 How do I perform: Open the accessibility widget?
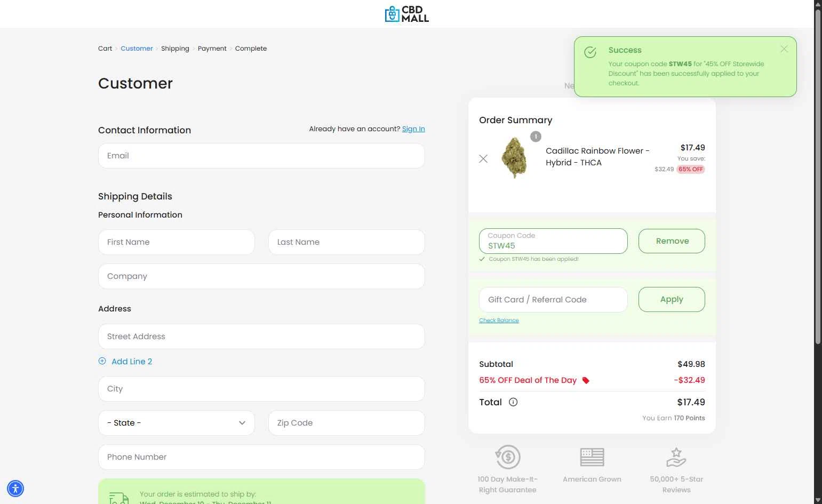tap(15, 488)
